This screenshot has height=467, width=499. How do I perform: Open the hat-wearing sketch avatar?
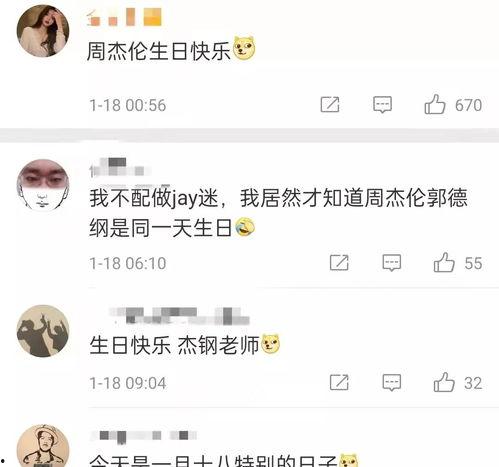click(x=43, y=446)
